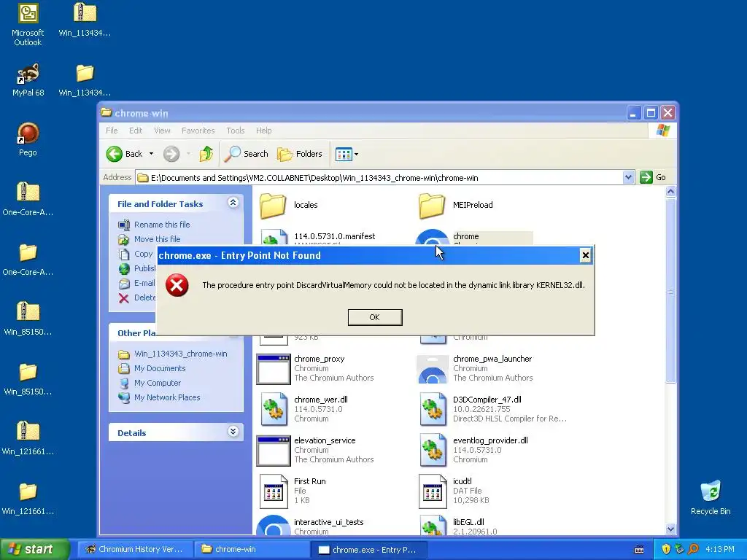747x560 pixels.
Task: Click Rename this file task link
Action: 162,225
